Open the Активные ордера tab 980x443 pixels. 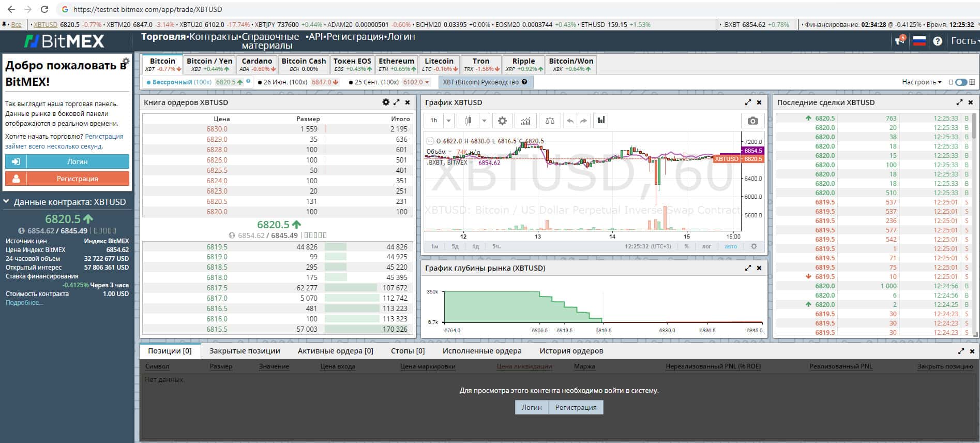click(335, 351)
